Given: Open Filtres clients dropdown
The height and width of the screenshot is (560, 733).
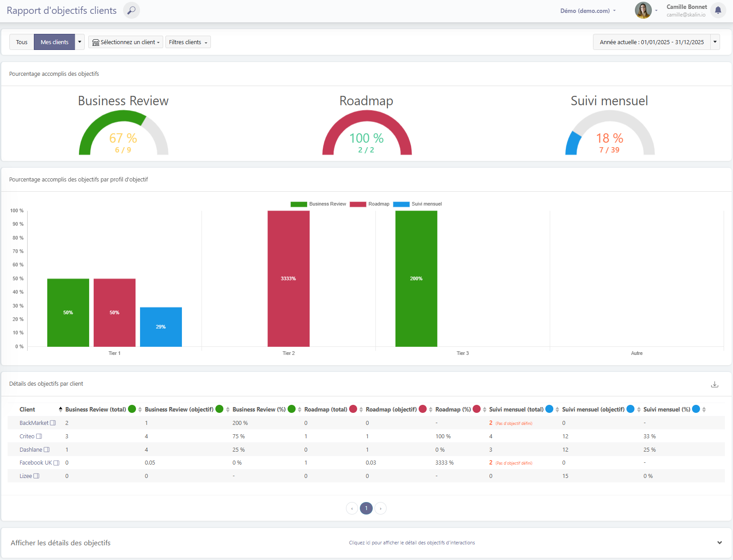Looking at the screenshot, I should [x=188, y=42].
